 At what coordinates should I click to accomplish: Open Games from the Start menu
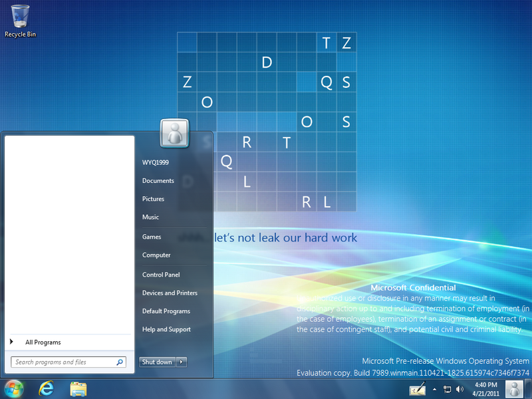tap(152, 237)
